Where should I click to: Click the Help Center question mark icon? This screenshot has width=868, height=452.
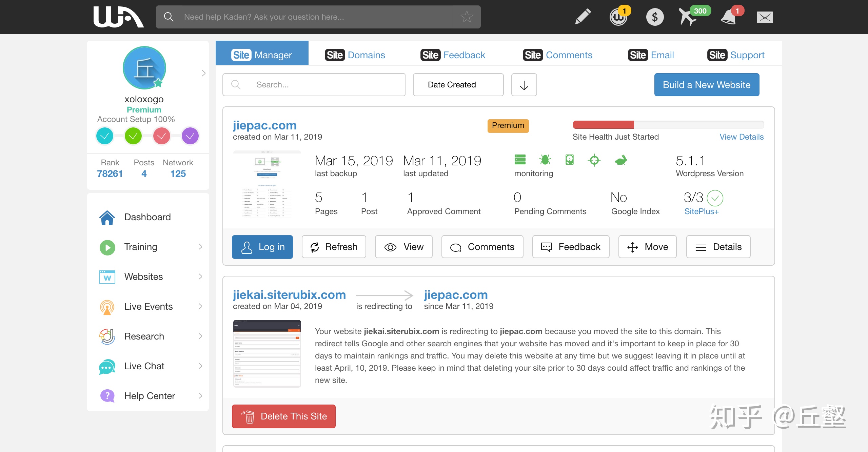point(107,396)
